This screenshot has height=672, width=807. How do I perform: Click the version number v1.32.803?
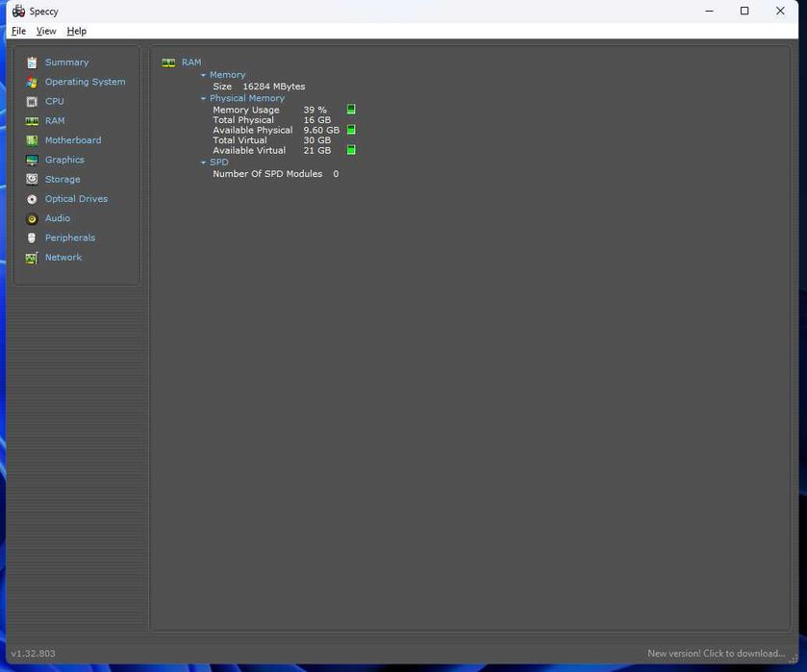[33, 654]
